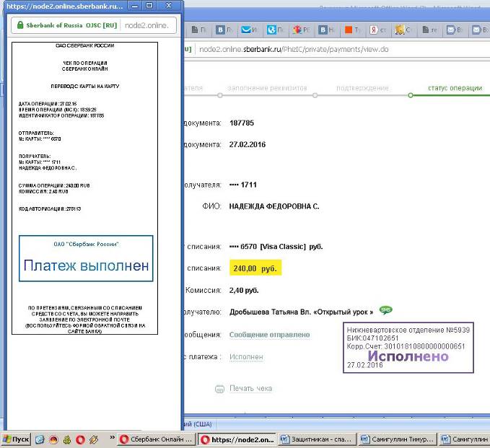Click Дробышева Татьяна message text

[301, 312]
